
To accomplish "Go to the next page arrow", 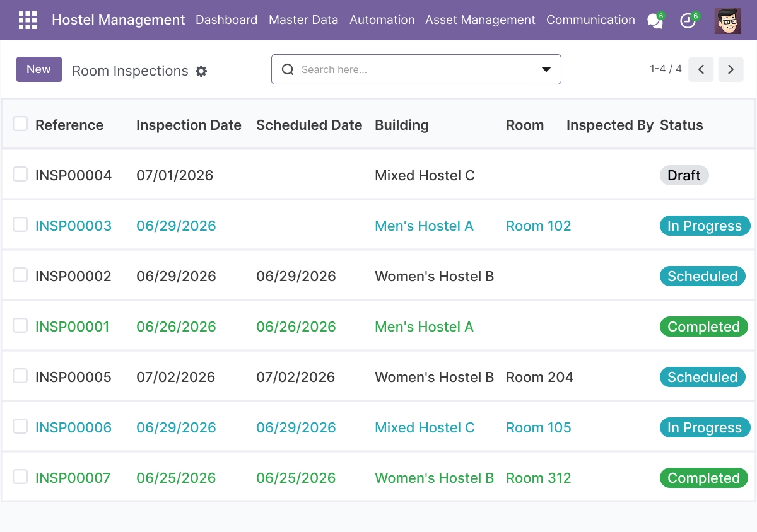I will [x=731, y=69].
